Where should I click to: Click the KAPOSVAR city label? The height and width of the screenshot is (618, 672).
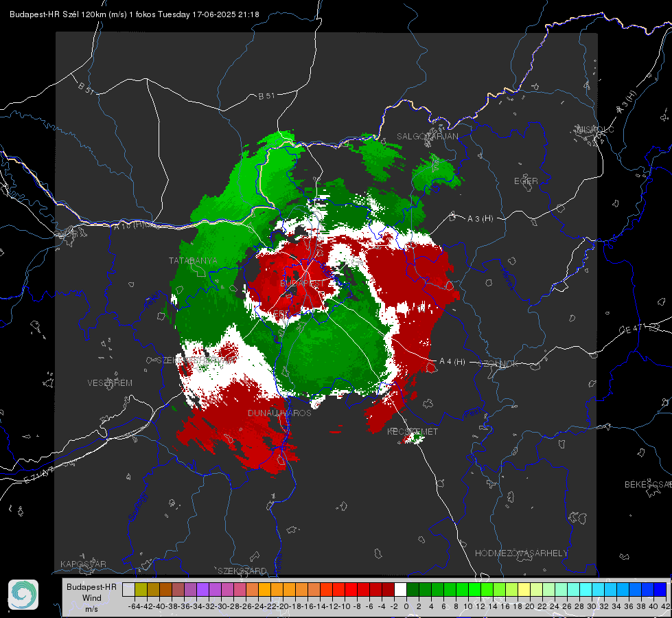83,564
